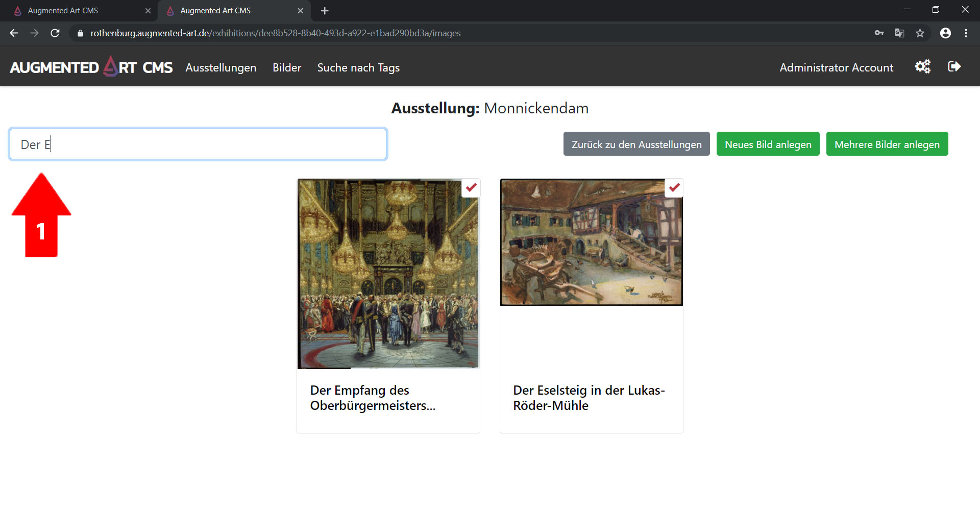Viewport: 980px width, 532px height.
Task: Open the Bilder menu item
Action: [x=287, y=67]
